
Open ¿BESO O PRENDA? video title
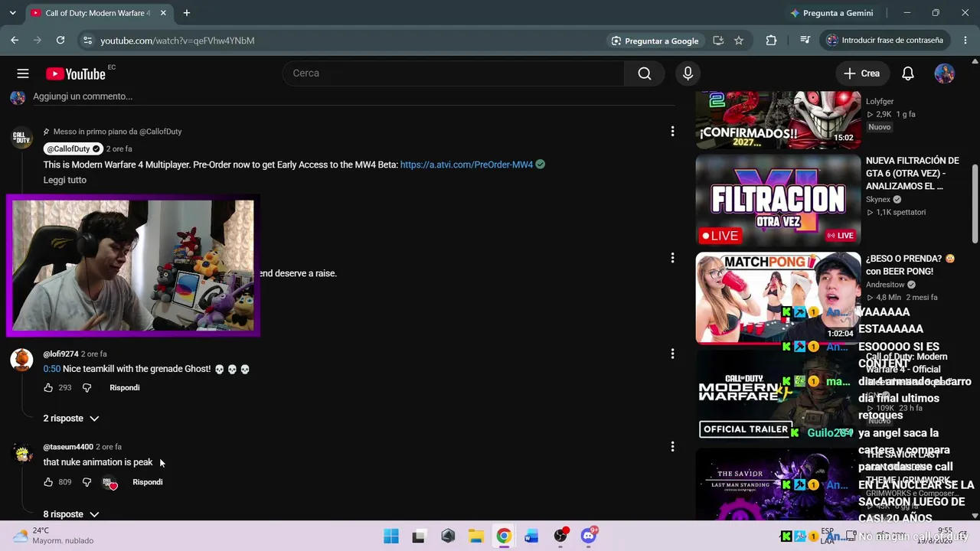point(910,265)
